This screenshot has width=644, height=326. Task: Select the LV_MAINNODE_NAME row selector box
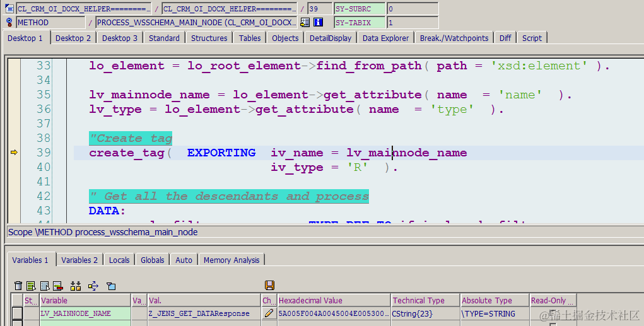click(17, 313)
